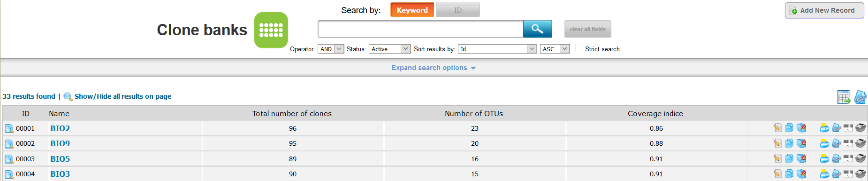Click the magnifier search button
Screen dimensions: 868x181
click(x=537, y=29)
